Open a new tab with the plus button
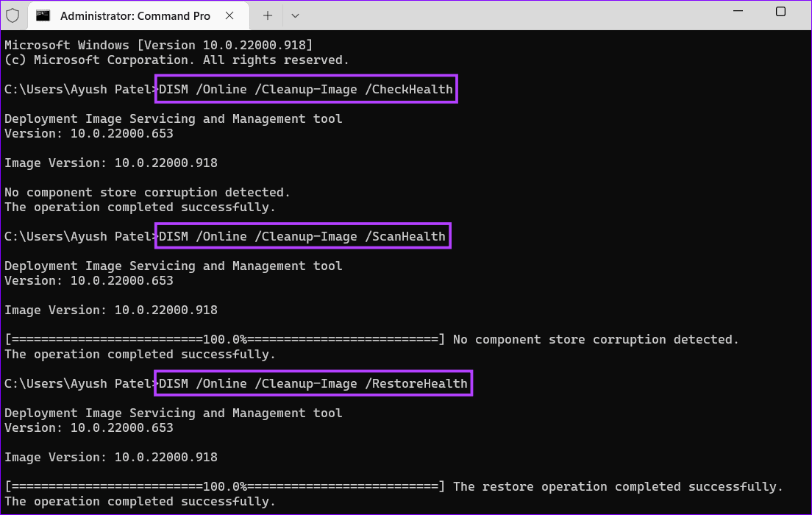 pyautogui.click(x=268, y=15)
